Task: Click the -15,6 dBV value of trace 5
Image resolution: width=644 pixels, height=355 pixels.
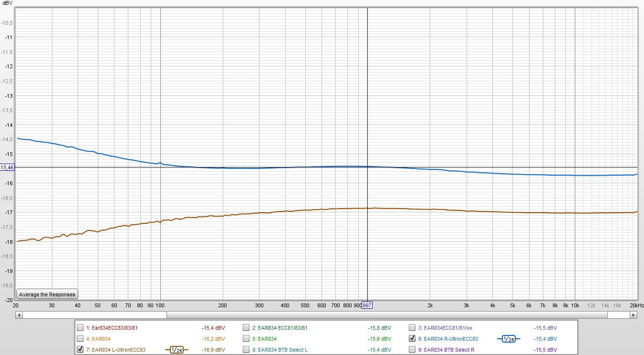Action: coord(379,339)
